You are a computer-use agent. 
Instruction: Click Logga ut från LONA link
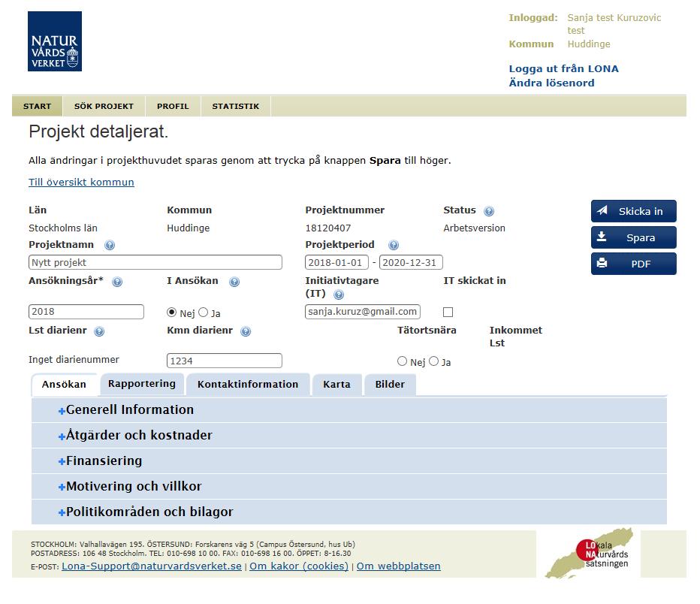tap(564, 69)
